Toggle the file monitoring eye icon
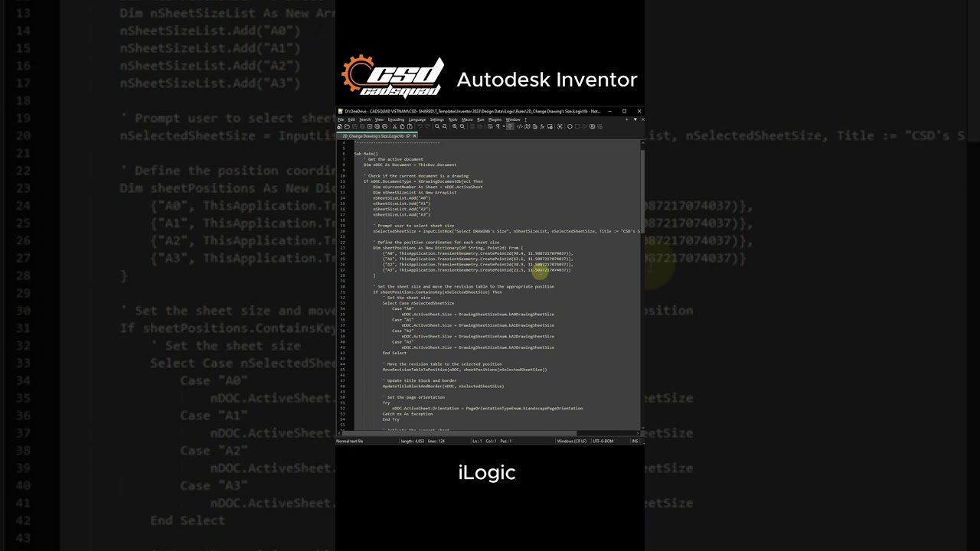 [560, 126]
